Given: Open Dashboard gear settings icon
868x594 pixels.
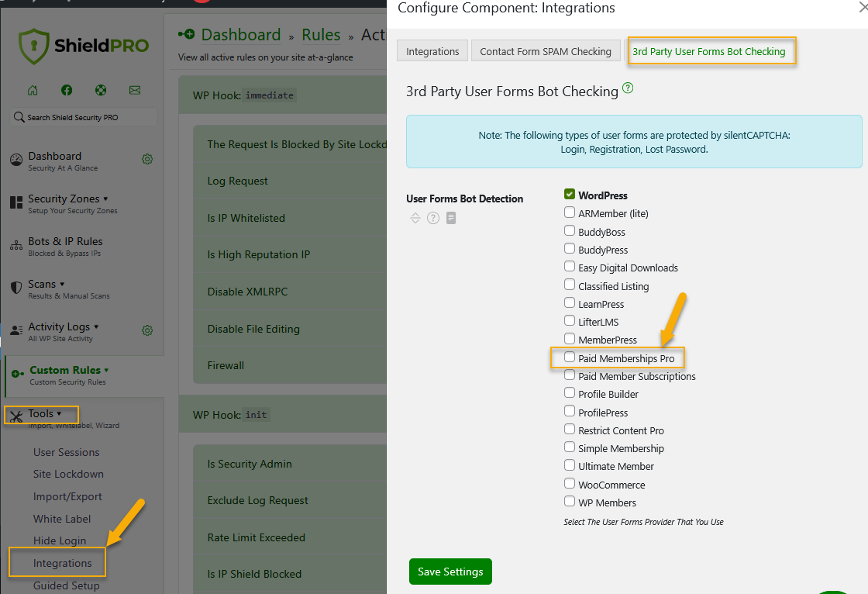Looking at the screenshot, I should point(147,159).
